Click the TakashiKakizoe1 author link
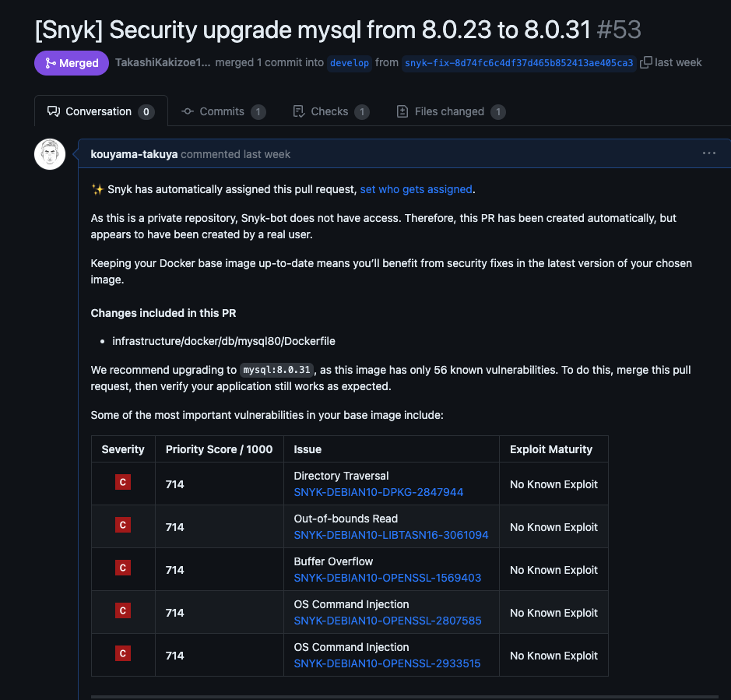The height and width of the screenshot is (700, 731). click(163, 62)
